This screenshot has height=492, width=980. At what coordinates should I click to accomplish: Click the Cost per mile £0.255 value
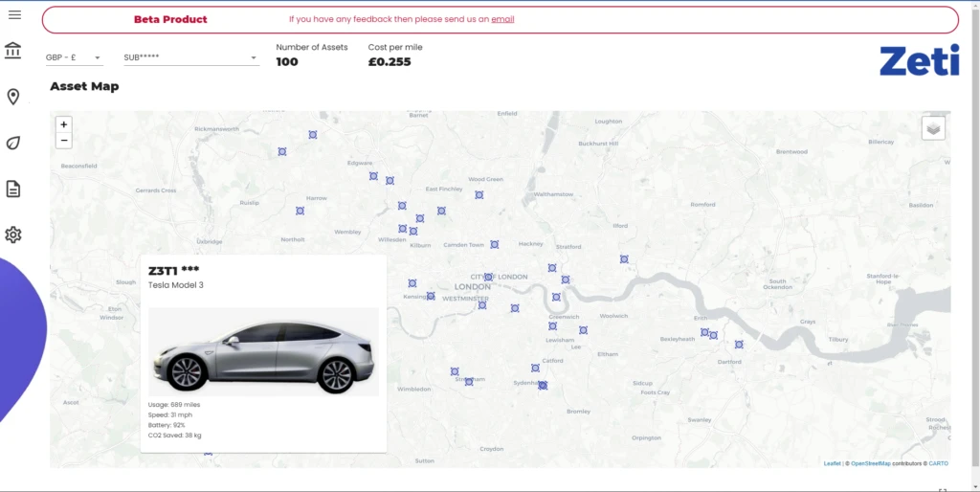[390, 62]
